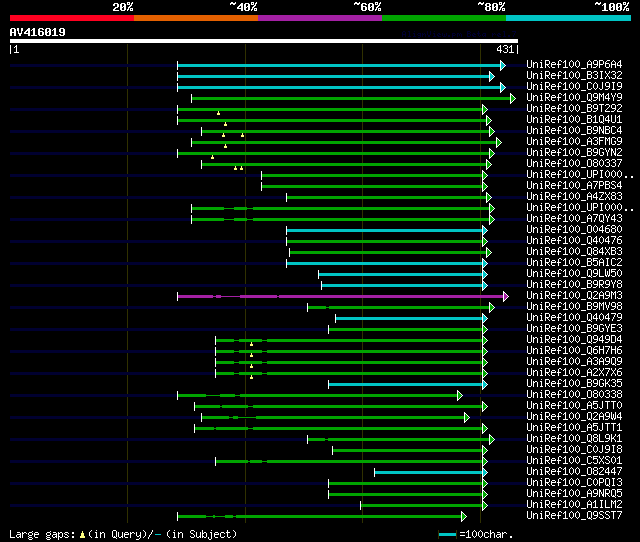Select the UniRef100_A2X7X6 label

(x=574, y=373)
